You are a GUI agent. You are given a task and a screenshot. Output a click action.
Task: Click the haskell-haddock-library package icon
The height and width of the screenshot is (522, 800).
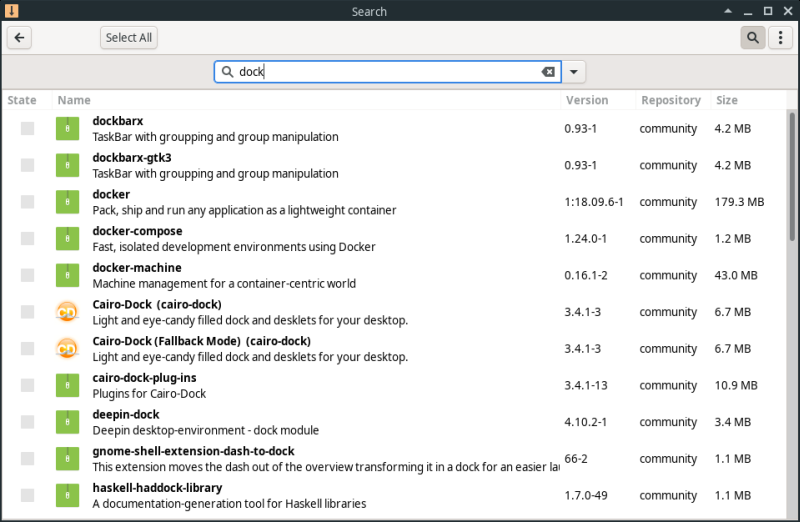(67, 495)
